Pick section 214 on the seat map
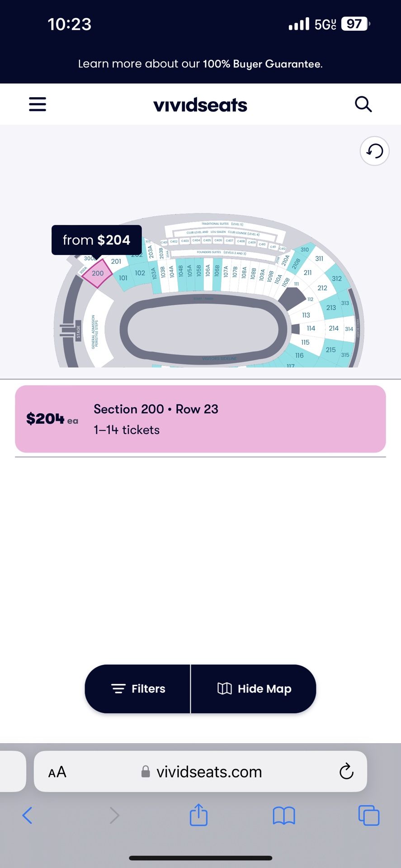This screenshot has height=868, width=401. 334,328
